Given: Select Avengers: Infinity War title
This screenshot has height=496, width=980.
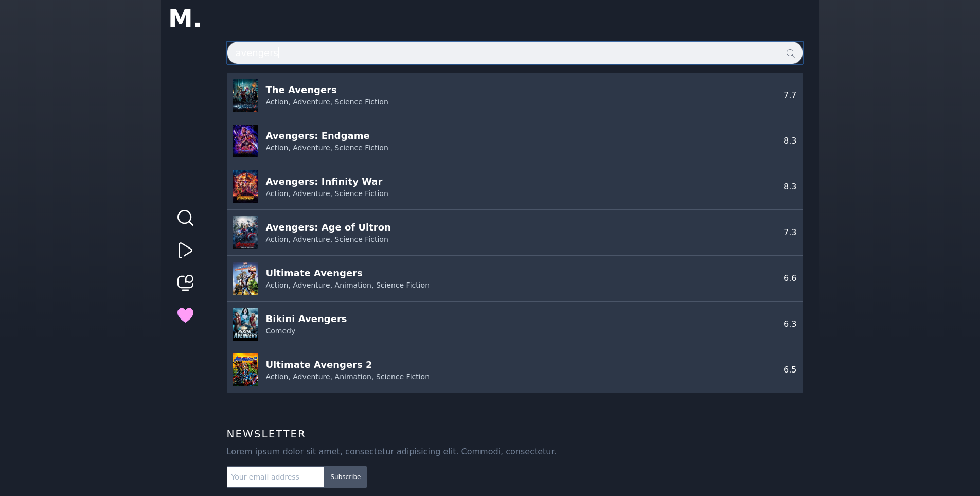Looking at the screenshot, I should coord(324,182).
